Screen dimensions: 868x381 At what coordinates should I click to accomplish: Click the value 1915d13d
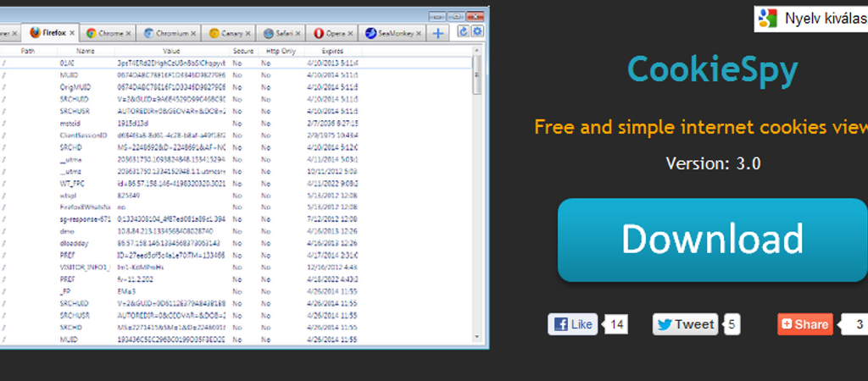pos(133,124)
